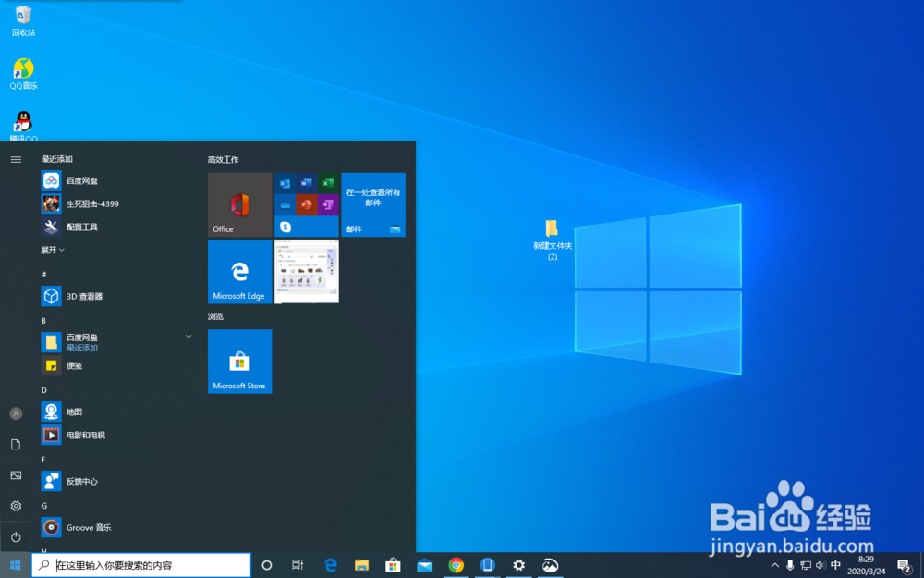Open Settings gear in Start sidebar
The image size is (924, 578).
(16, 506)
